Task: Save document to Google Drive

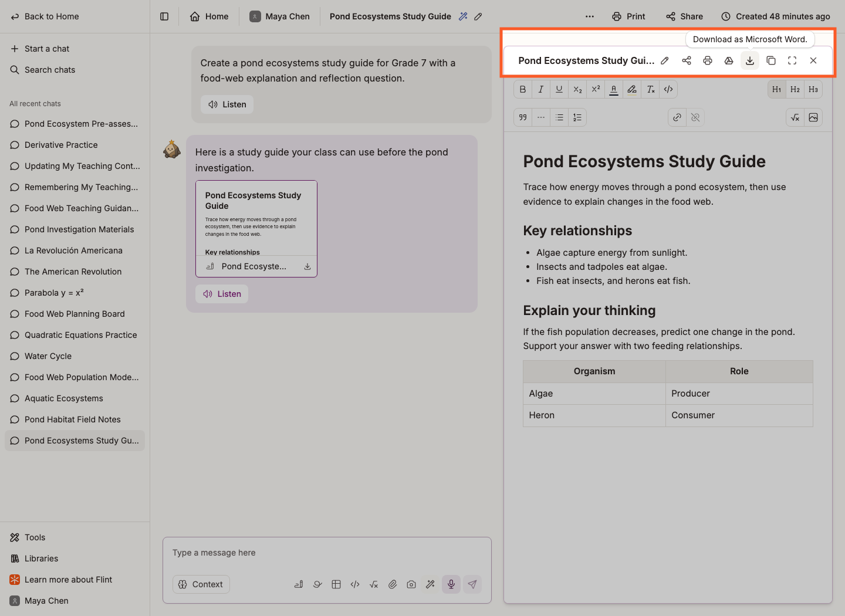Action: (729, 60)
